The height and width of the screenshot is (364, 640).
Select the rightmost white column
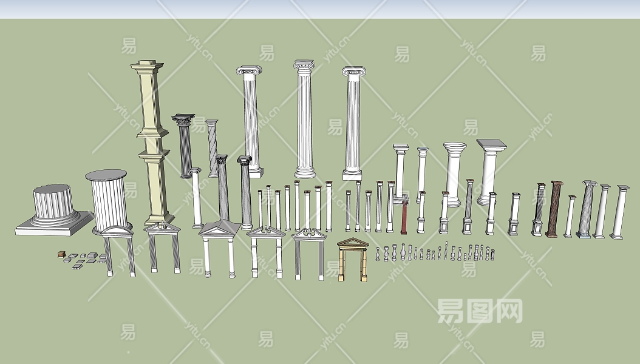tap(618, 212)
